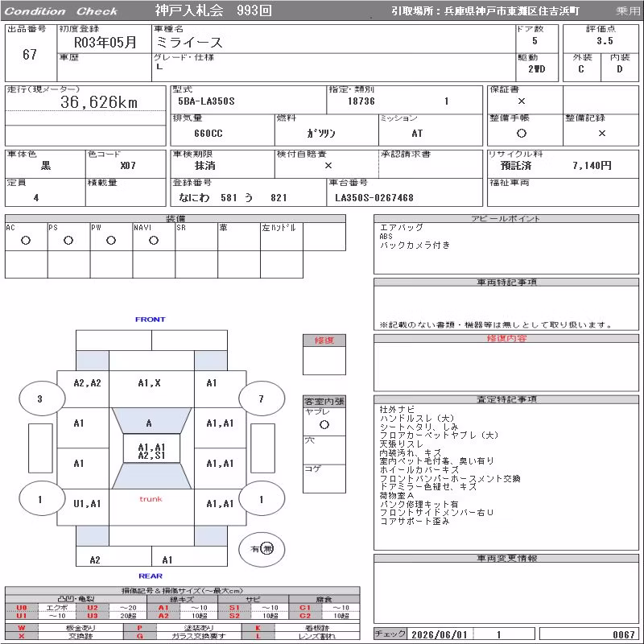
Task: Click the × mark under 検付自賠責
Action: point(328,166)
